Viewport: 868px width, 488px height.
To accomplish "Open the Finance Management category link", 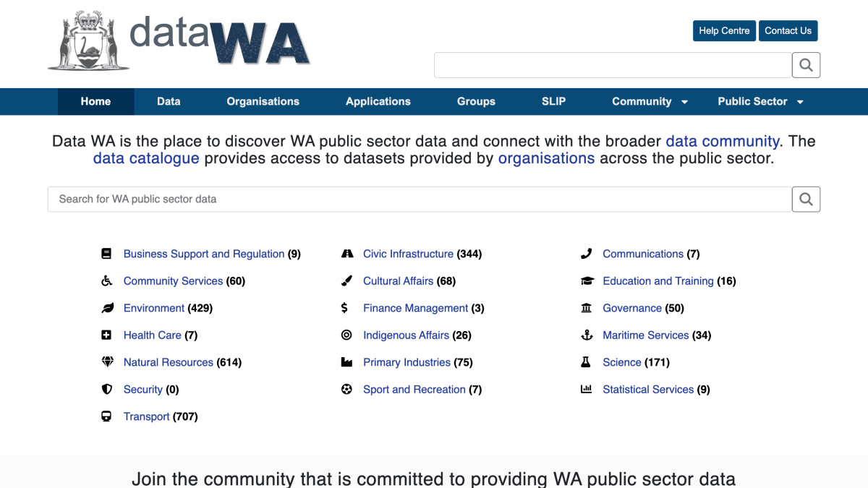I will pyautogui.click(x=415, y=308).
